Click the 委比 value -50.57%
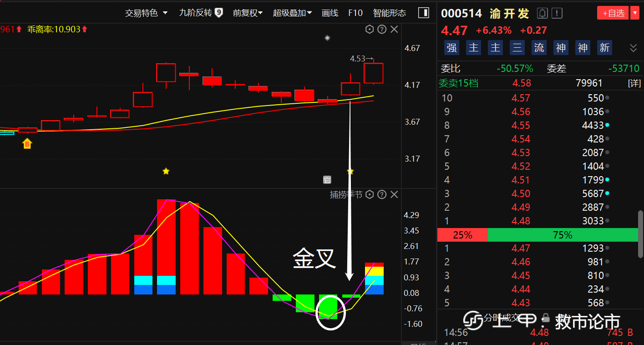 click(515, 69)
